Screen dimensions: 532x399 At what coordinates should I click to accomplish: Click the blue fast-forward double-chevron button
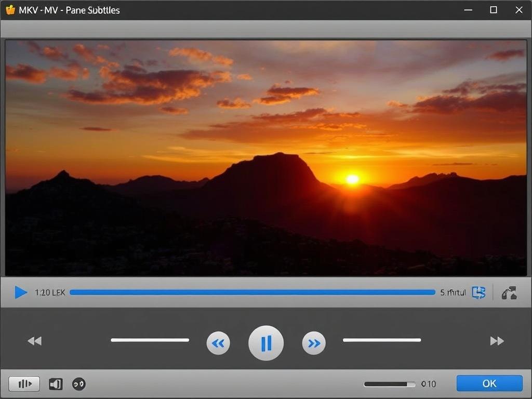pos(314,343)
